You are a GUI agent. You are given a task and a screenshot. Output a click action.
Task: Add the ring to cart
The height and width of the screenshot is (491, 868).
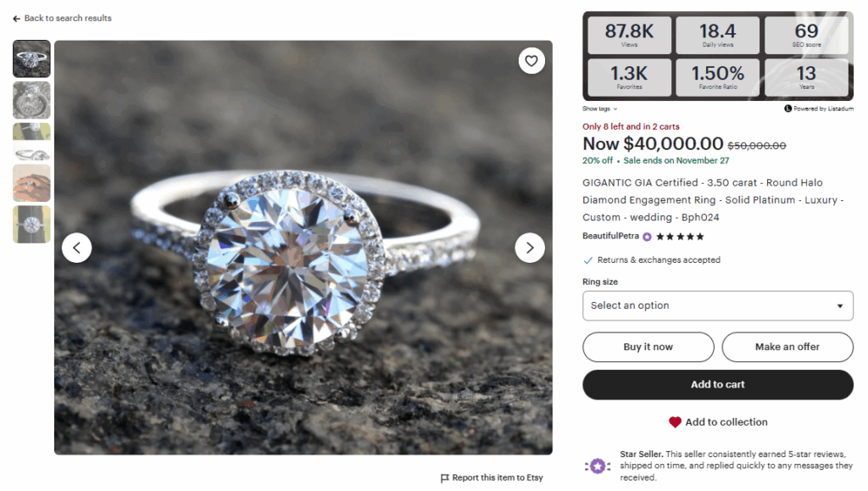(717, 384)
